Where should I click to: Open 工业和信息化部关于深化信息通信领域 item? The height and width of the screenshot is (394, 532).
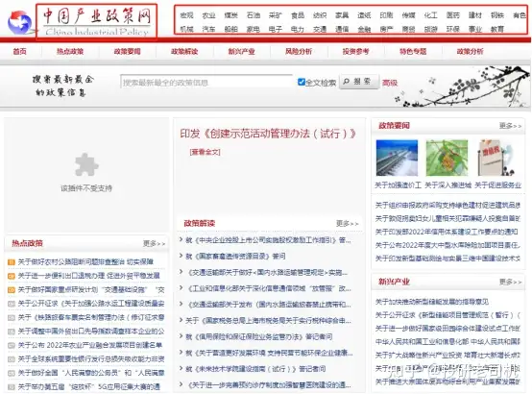pos(270,288)
